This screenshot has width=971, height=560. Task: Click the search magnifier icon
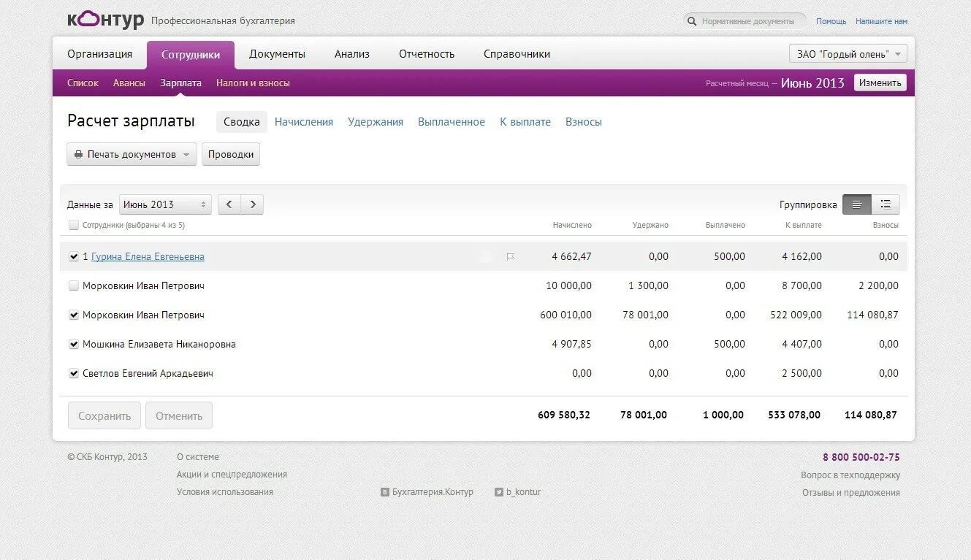pos(693,21)
